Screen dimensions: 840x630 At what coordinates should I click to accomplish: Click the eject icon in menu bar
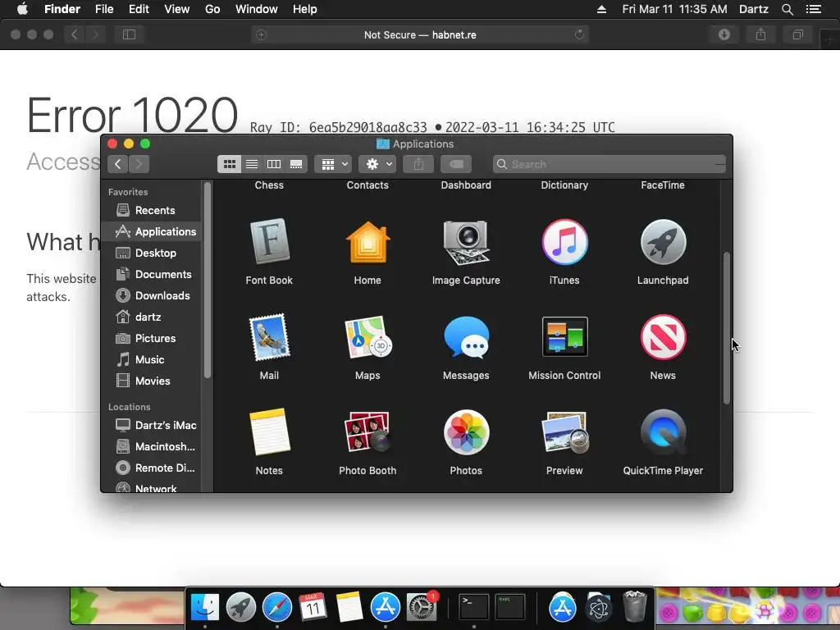[x=601, y=9]
